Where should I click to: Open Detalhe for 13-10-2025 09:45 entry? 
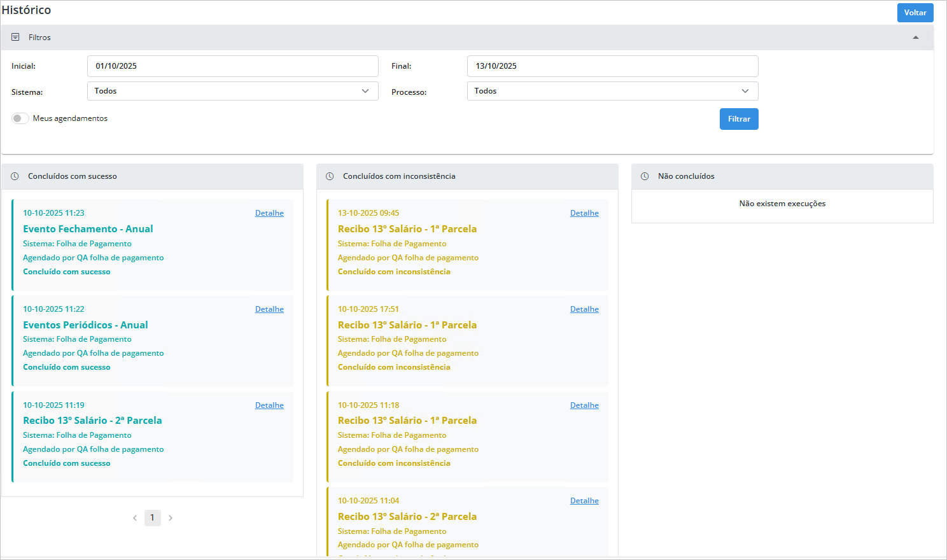point(584,213)
